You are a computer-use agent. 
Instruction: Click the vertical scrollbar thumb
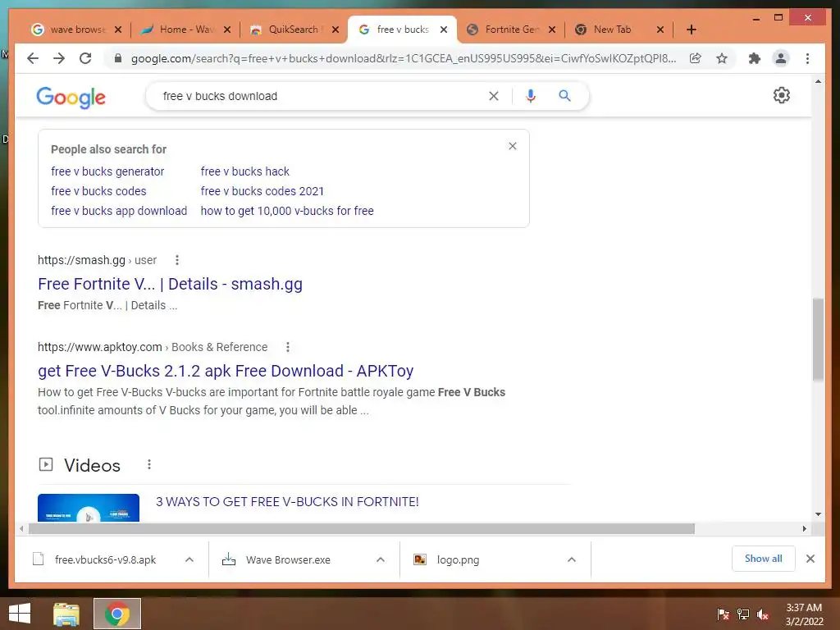818,340
